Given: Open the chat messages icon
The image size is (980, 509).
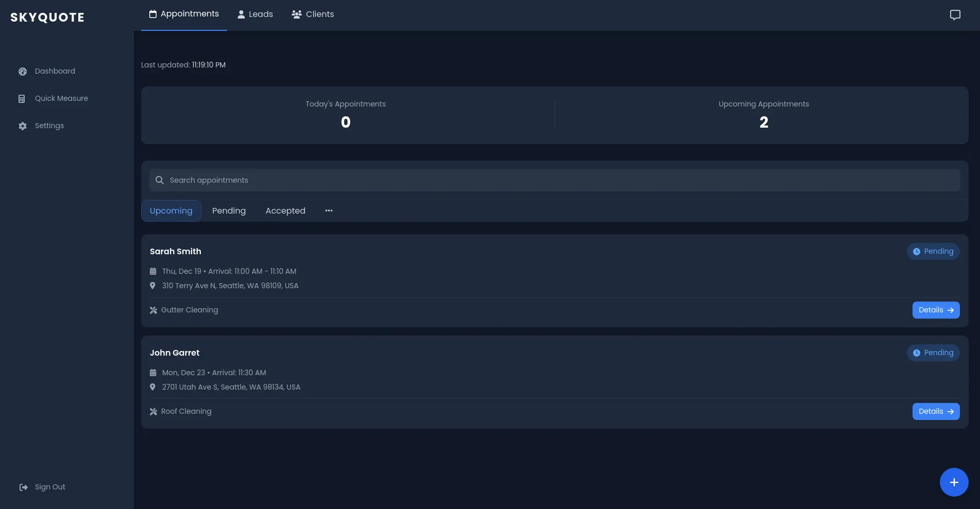Looking at the screenshot, I should [x=955, y=15].
